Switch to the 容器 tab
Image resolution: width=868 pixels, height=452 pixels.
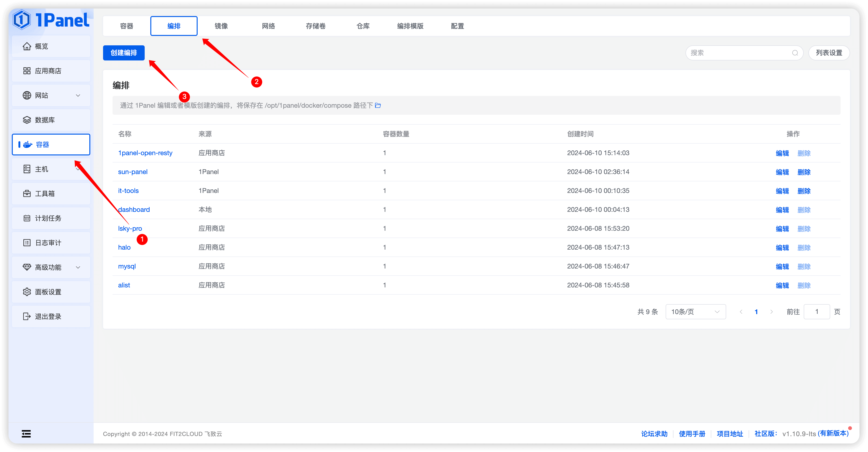point(126,26)
